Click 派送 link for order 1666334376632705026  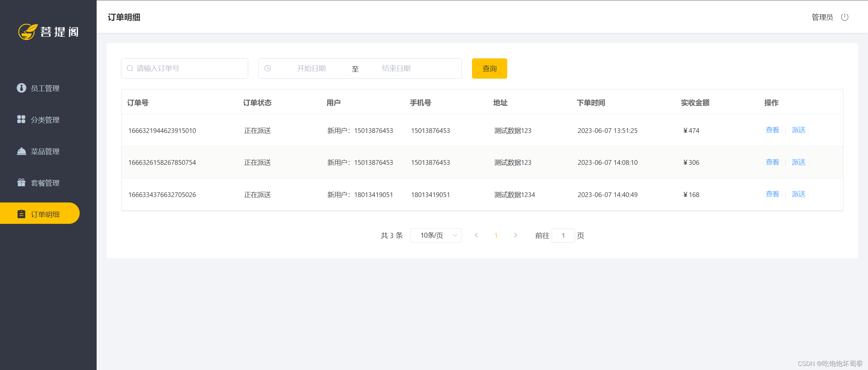pyautogui.click(x=798, y=194)
